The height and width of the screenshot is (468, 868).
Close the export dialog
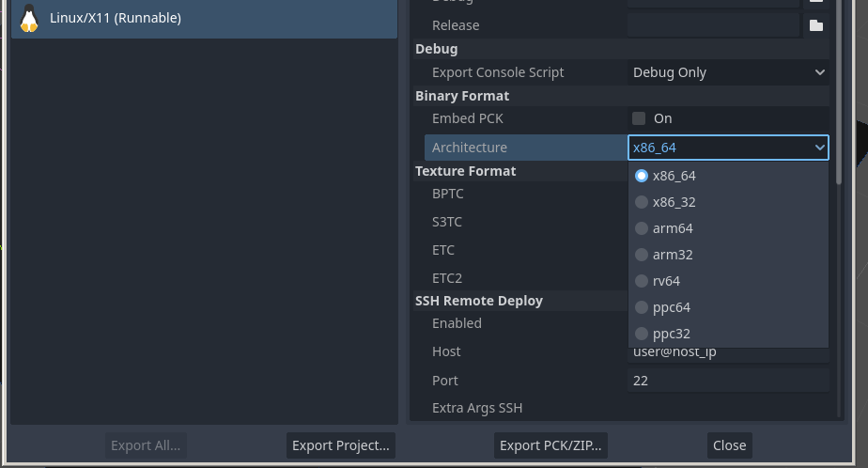pos(729,445)
